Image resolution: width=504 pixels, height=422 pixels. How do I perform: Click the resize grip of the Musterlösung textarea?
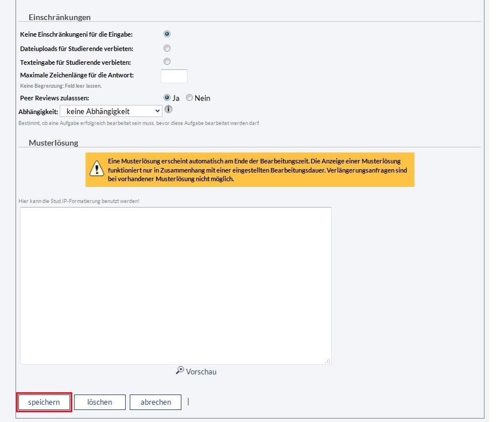[328, 361]
